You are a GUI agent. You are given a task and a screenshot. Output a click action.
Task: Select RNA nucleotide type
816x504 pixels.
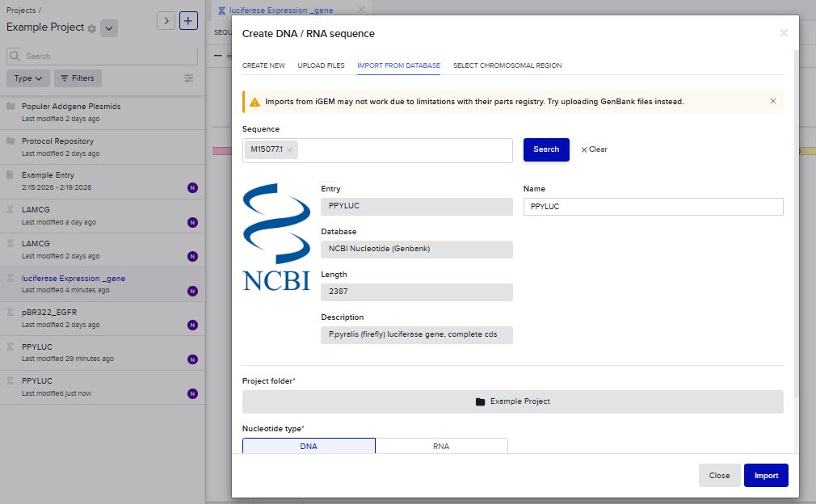pos(441,446)
